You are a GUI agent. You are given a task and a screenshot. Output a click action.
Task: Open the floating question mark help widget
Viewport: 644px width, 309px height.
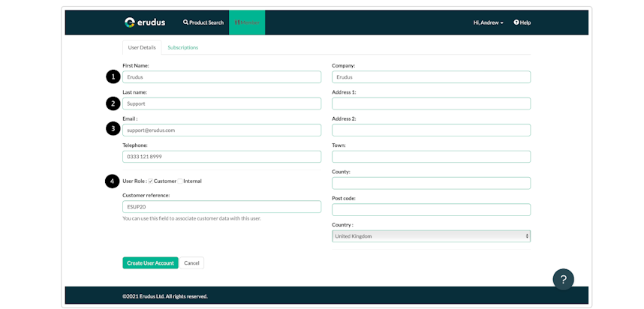pos(564,280)
